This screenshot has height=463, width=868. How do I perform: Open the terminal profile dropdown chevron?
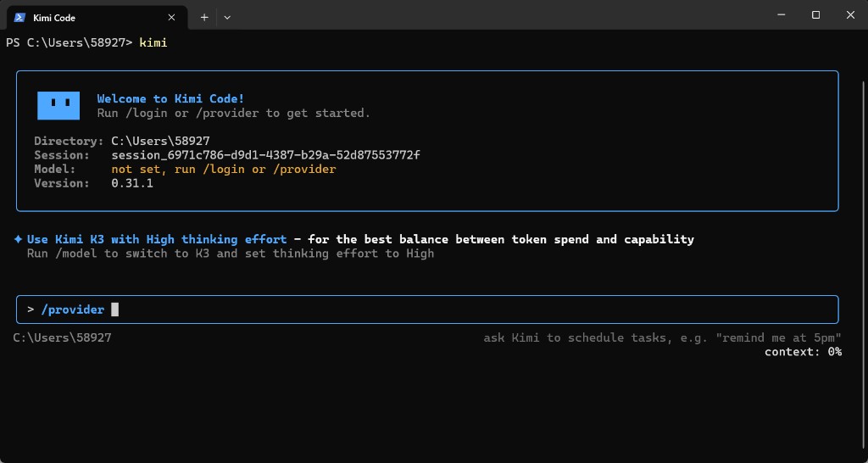227,17
